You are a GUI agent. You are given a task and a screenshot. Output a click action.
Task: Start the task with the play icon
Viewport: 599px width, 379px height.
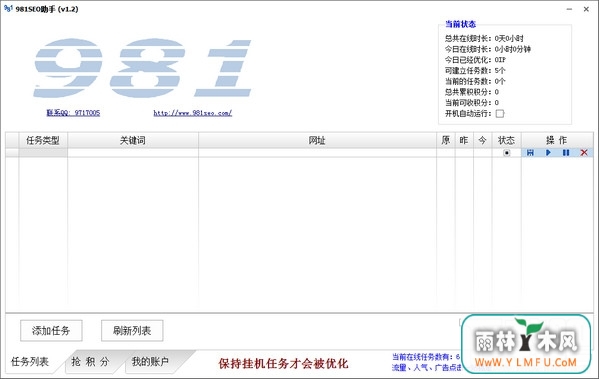[x=548, y=153]
